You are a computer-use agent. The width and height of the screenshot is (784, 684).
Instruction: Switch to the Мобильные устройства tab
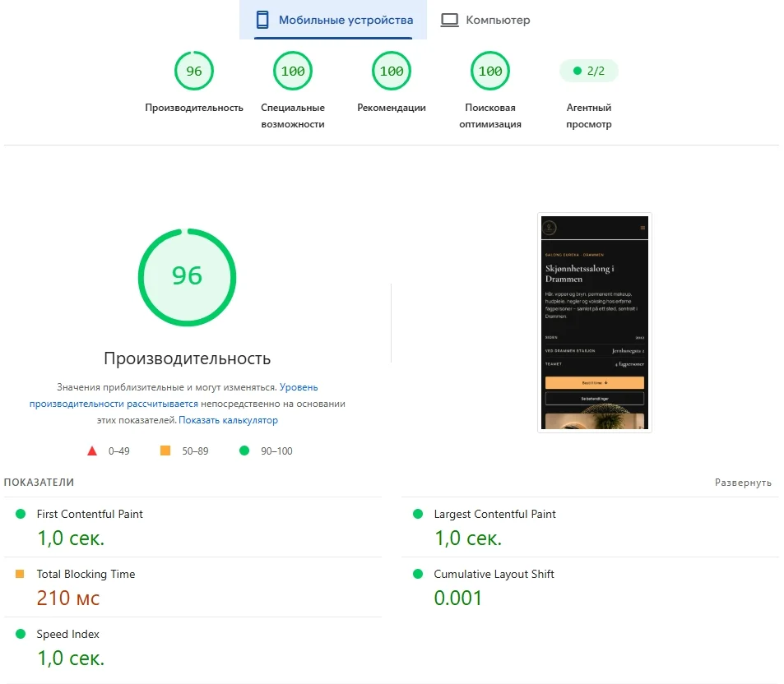pos(333,20)
